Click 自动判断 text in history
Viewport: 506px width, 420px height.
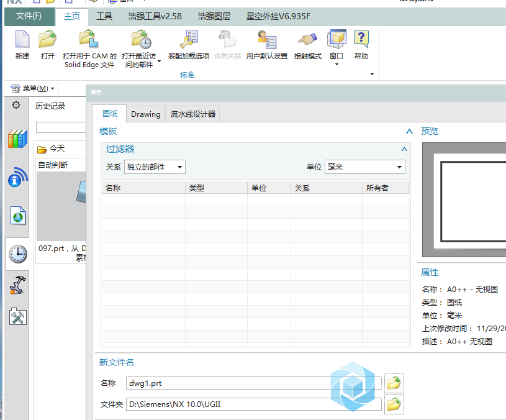point(53,165)
